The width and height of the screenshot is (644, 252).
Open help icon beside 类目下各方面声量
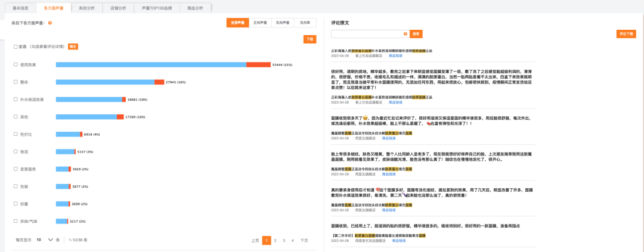pos(50,23)
